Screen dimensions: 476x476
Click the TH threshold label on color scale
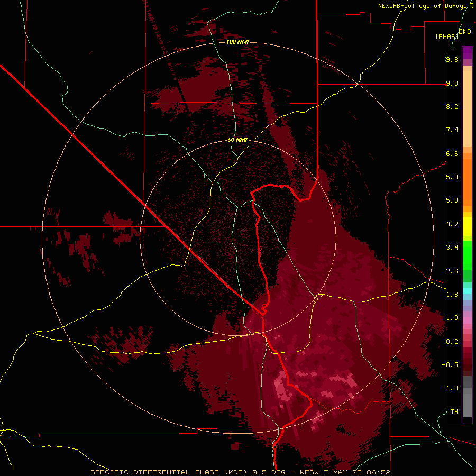[454, 412]
